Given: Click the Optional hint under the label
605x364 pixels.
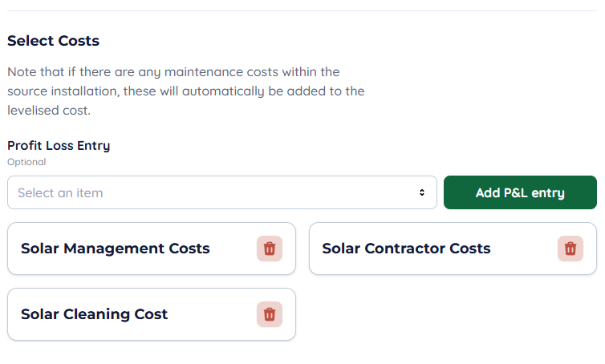Looking at the screenshot, I should [x=26, y=162].
